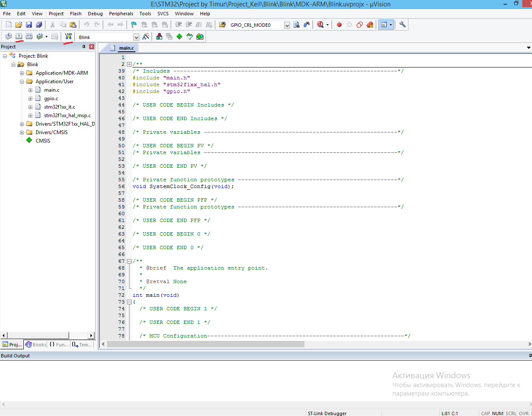Expand the Drivers/CMSIS folder
The width and height of the screenshot is (532, 416).
22,132
